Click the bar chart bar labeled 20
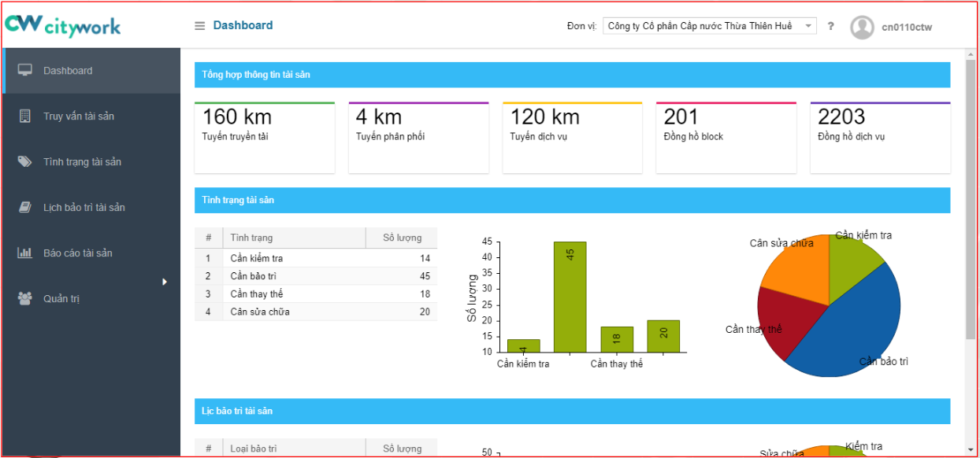This screenshot has height=458, width=980. click(663, 336)
